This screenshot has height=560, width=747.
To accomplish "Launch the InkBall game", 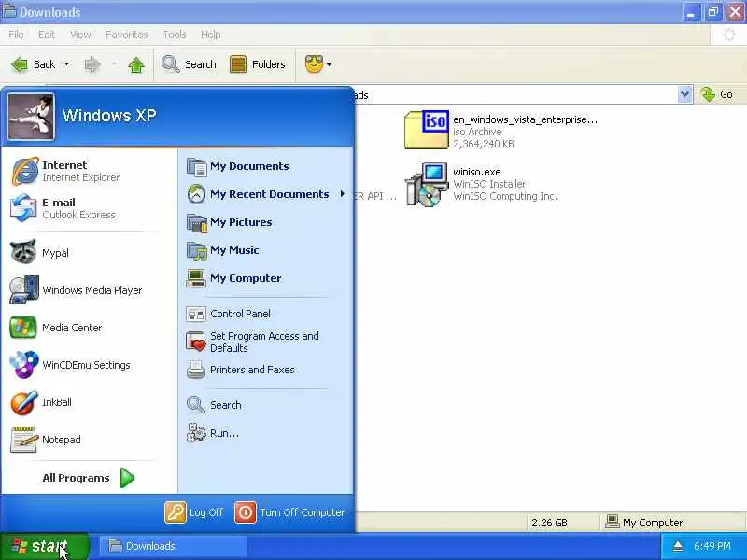I will click(x=41, y=402).
